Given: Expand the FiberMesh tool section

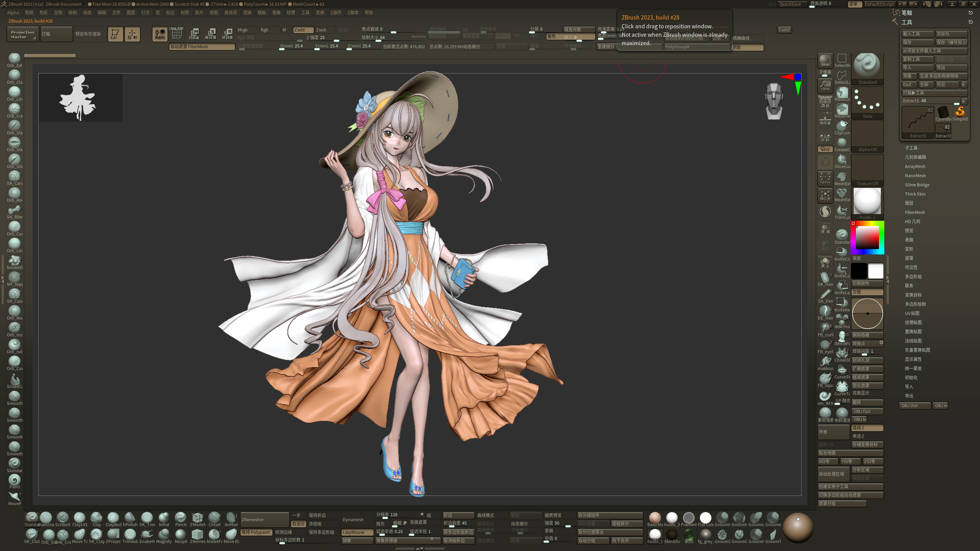Looking at the screenshot, I should pyautogui.click(x=915, y=212).
